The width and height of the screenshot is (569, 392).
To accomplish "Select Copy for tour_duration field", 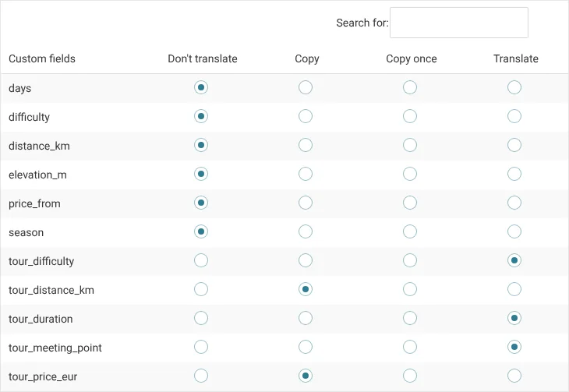I will [x=306, y=318].
